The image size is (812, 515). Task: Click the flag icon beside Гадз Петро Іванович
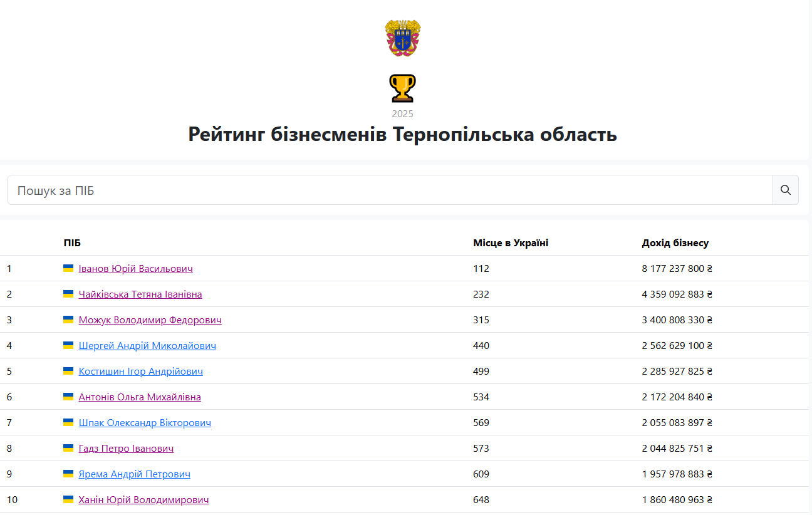pos(68,448)
